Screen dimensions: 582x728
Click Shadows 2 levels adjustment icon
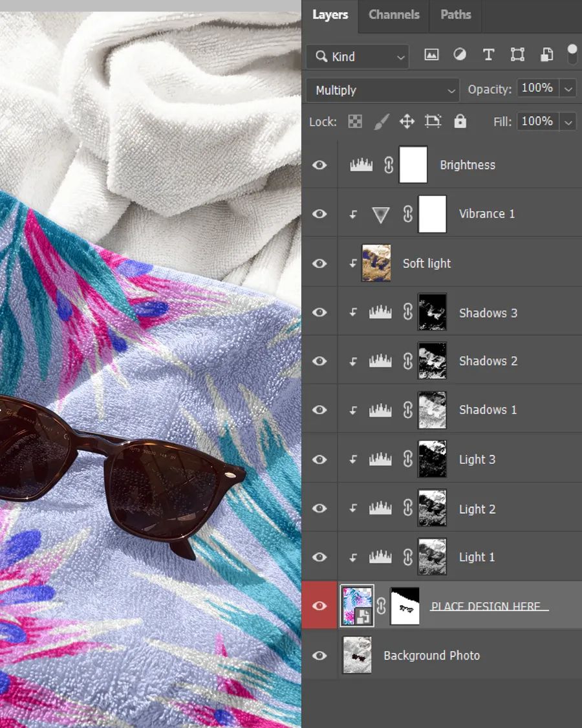point(380,360)
